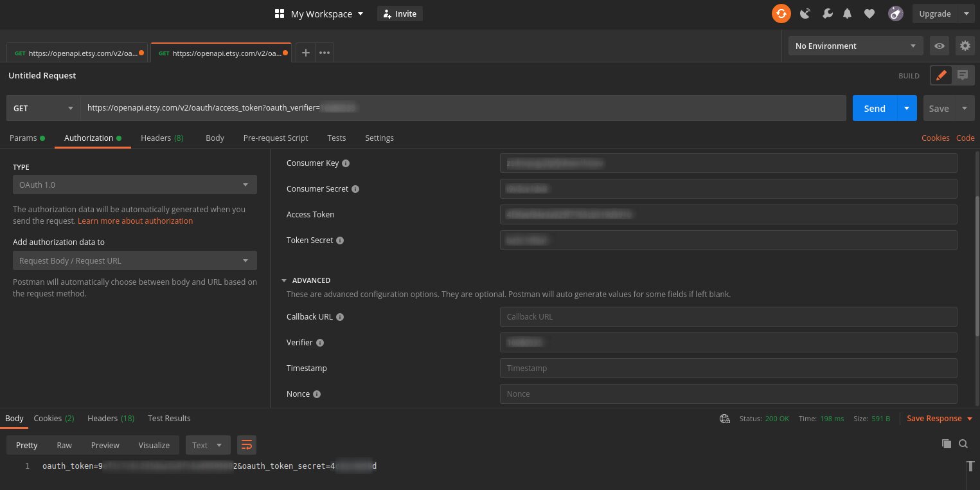The width and height of the screenshot is (980, 490).
Task: Switch to Build mode pencil icon
Action: (x=941, y=75)
